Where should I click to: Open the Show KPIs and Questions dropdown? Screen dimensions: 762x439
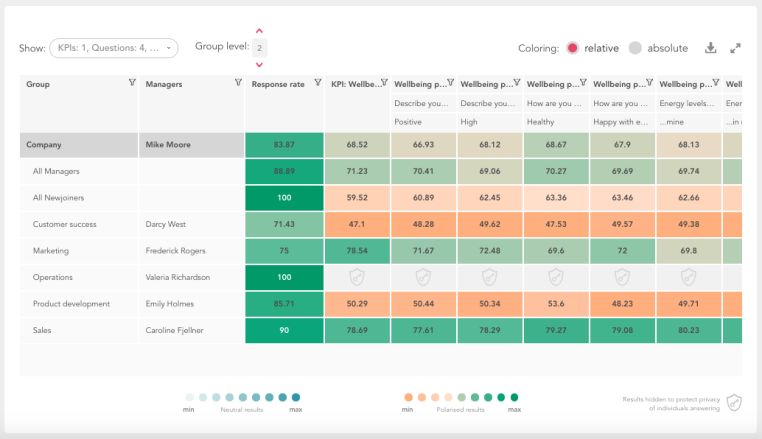(x=114, y=48)
